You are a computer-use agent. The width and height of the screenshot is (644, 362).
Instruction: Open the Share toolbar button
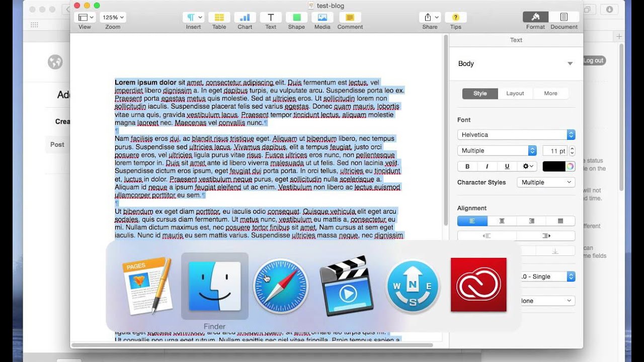[x=430, y=18]
